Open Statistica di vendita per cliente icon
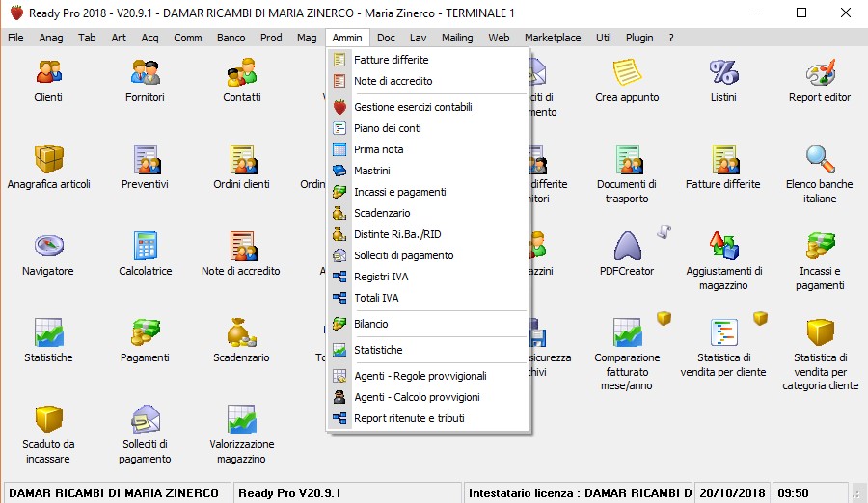868x503 pixels. pos(723,332)
